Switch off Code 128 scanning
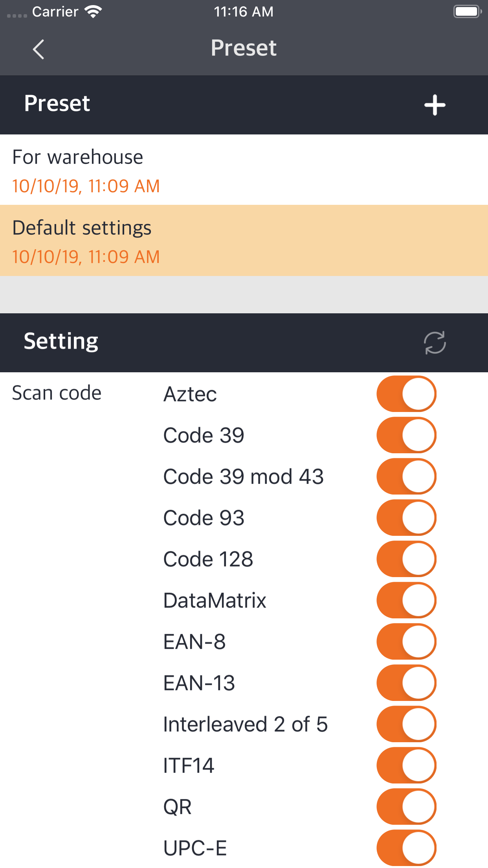This screenshot has height=868, width=488. coord(406,559)
